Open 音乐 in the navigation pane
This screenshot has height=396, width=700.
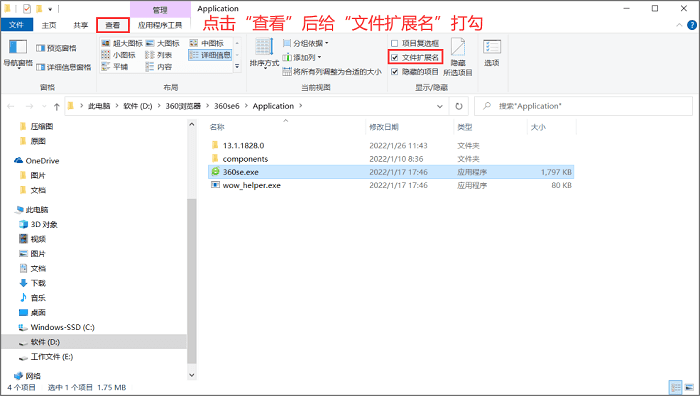[38, 298]
